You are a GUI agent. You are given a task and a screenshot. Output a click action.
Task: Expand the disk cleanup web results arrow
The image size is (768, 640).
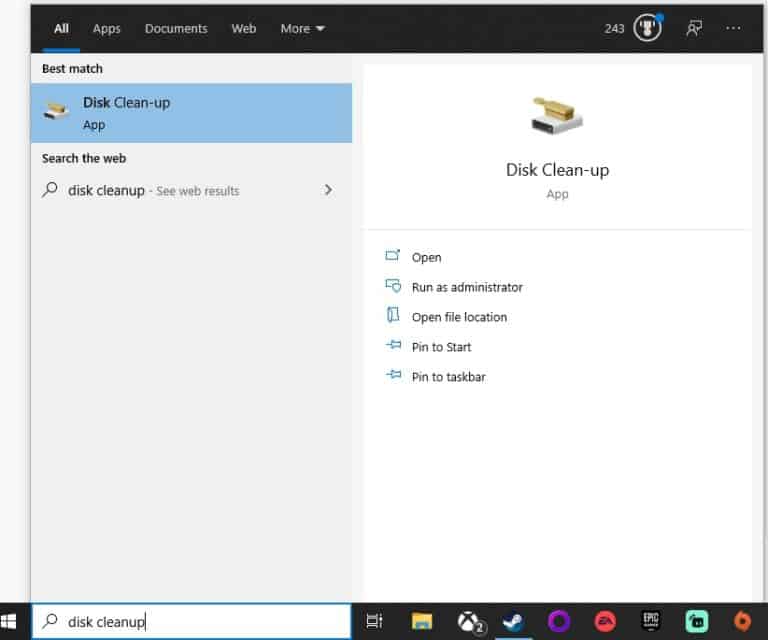coord(328,190)
